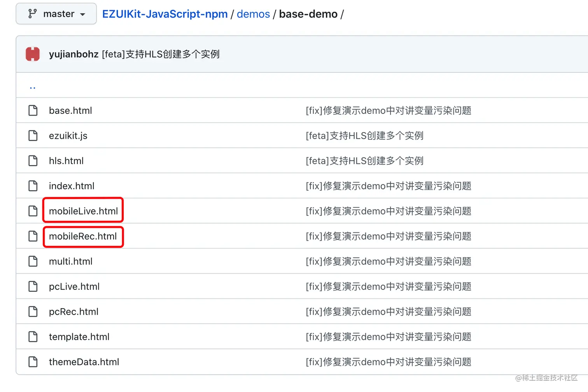Click yujianbohz's avatar in the commit header
588x392 pixels.
33,54
